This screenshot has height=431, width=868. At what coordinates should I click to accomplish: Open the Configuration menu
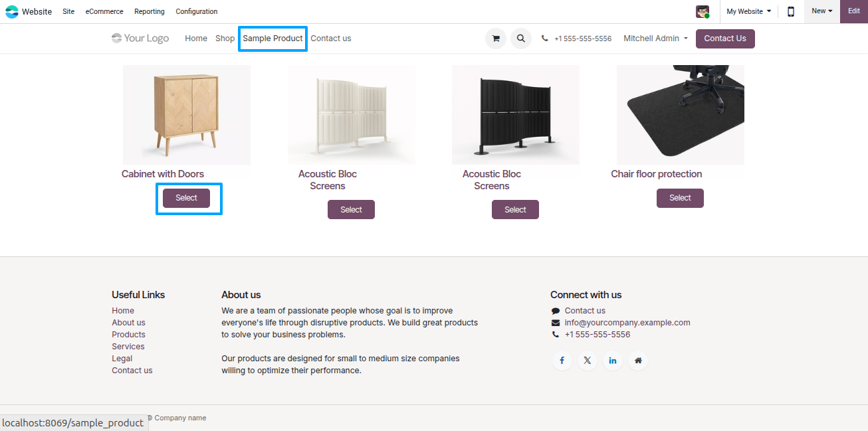click(x=197, y=11)
